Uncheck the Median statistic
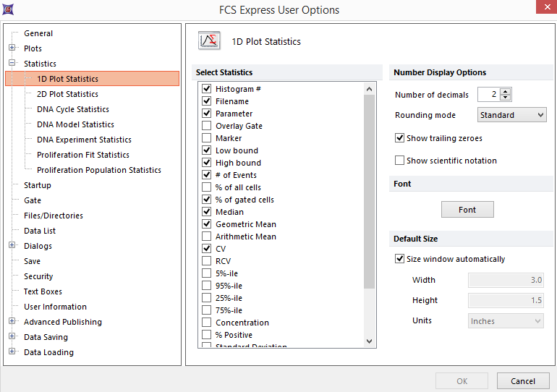 [207, 212]
